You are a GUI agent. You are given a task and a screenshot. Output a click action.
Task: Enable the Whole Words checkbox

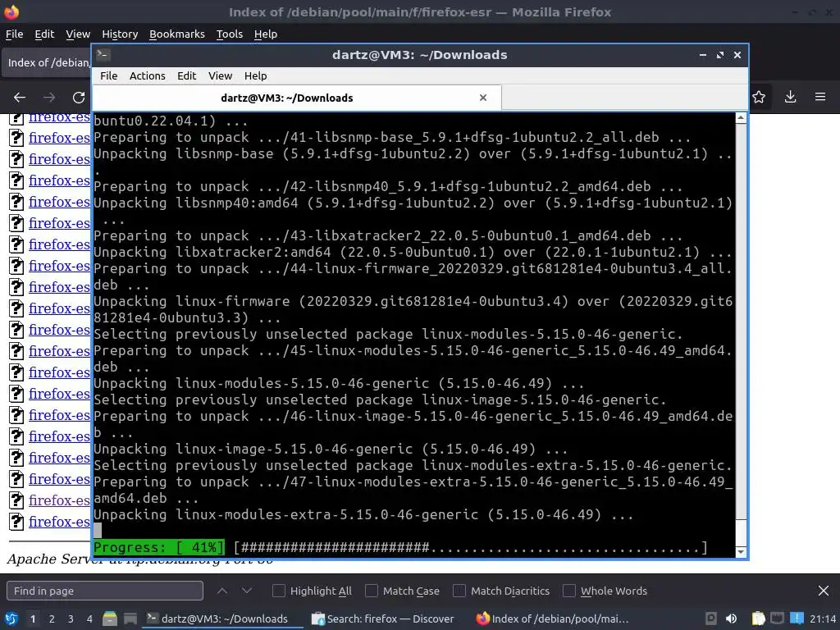569,591
